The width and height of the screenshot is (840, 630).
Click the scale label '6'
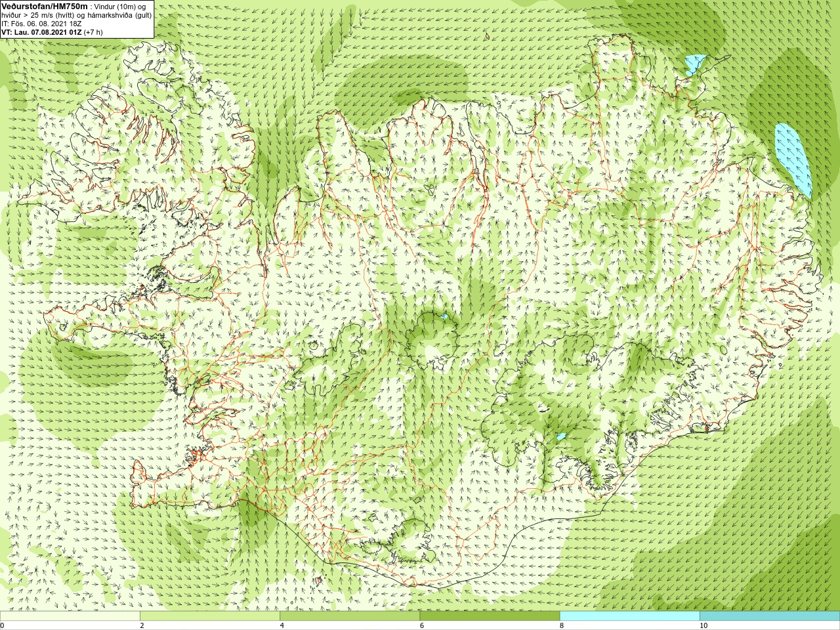[x=422, y=625]
